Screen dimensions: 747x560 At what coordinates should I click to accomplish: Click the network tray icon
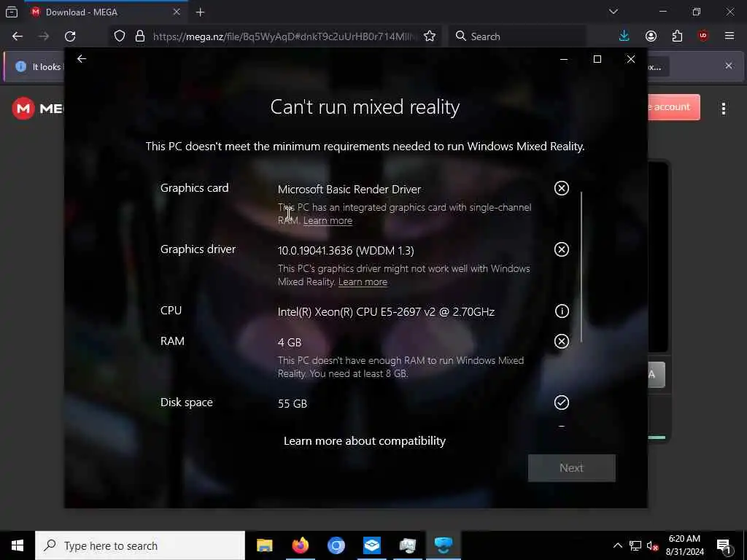tap(635, 545)
